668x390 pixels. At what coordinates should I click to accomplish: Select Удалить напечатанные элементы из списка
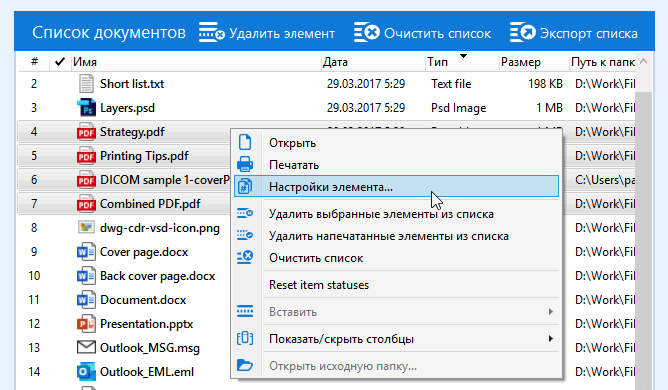pyautogui.click(x=396, y=236)
